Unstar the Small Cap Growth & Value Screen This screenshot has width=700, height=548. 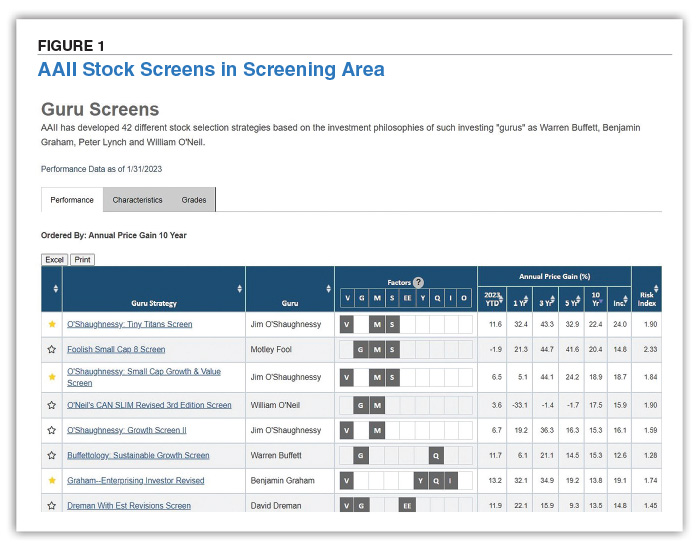52,377
